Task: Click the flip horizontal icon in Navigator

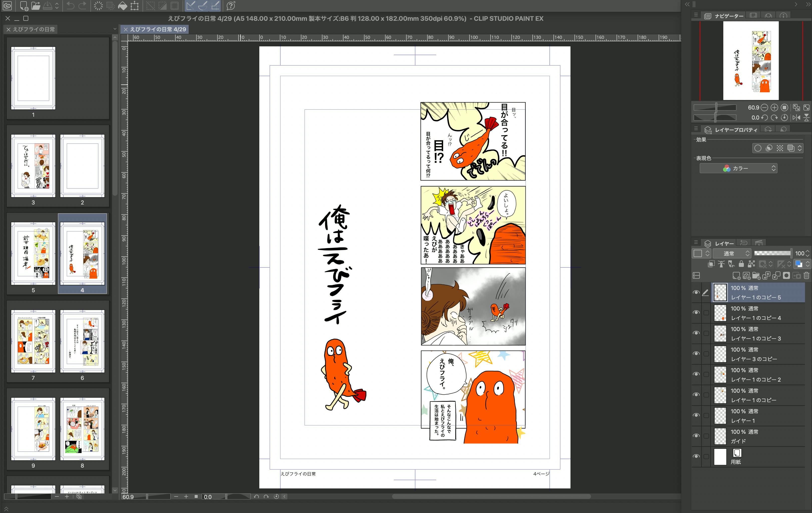Action: tap(796, 117)
